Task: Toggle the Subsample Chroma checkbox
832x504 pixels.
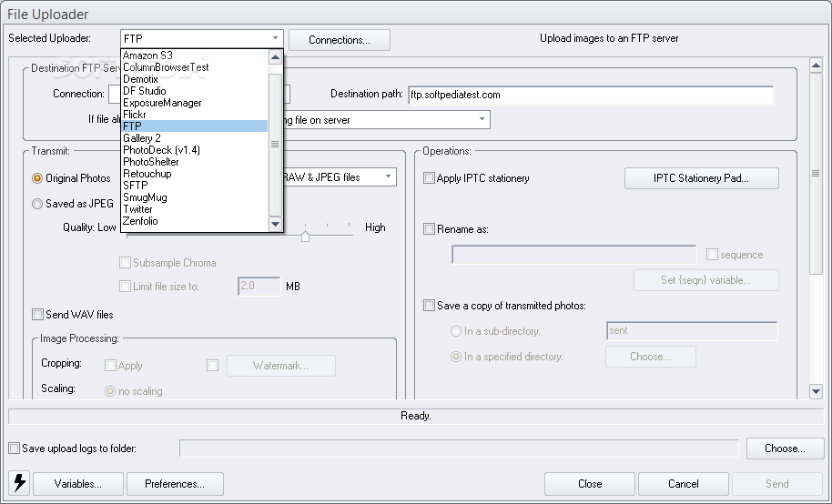Action: tap(125, 263)
